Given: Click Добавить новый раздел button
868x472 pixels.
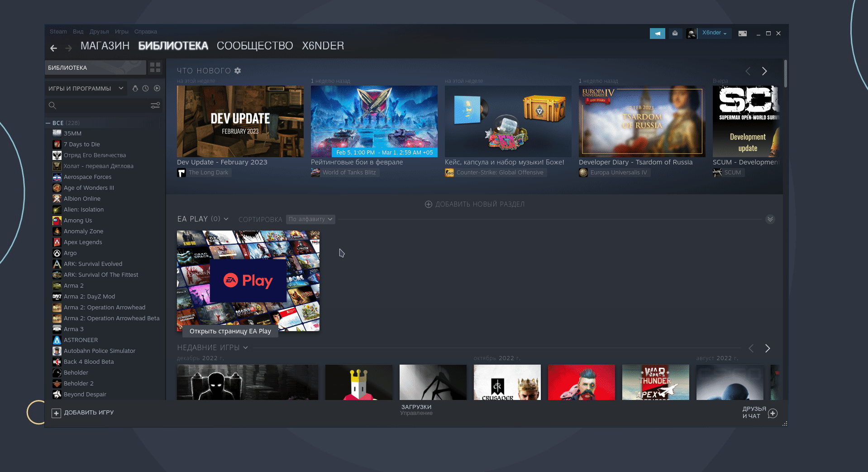Looking at the screenshot, I should [x=475, y=204].
